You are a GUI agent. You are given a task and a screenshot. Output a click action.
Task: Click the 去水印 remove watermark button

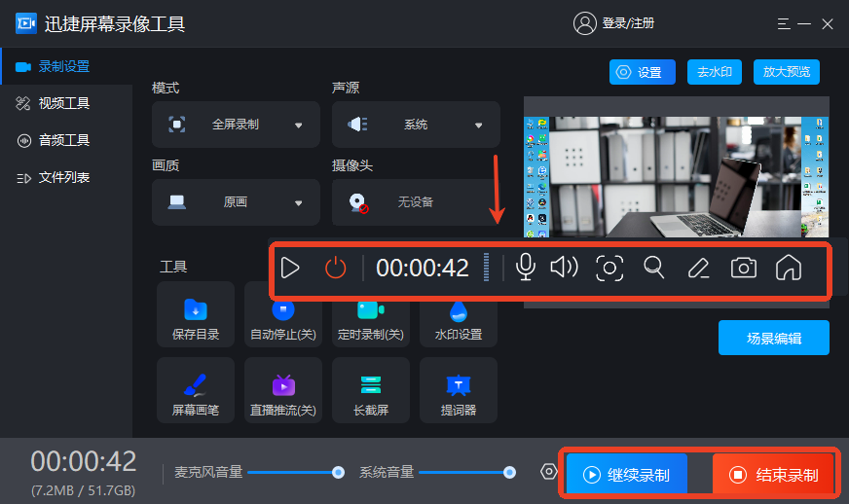pyautogui.click(x=715, y=72)
